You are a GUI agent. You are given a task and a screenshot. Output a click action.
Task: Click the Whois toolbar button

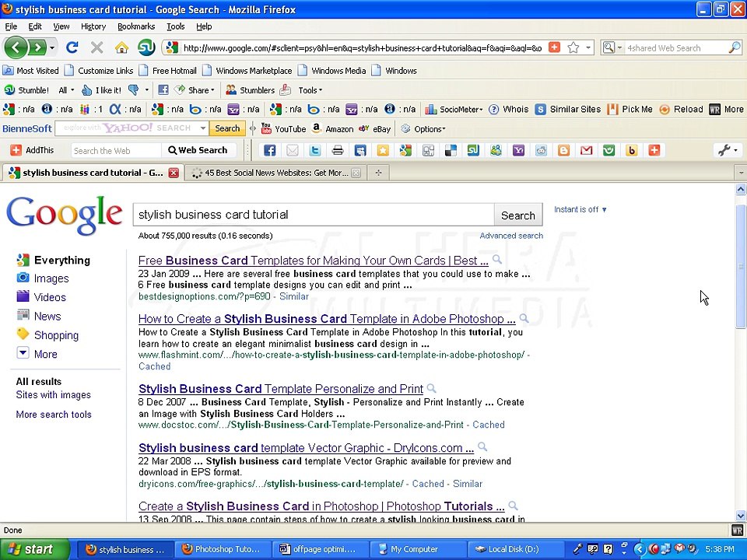point(509,109)
